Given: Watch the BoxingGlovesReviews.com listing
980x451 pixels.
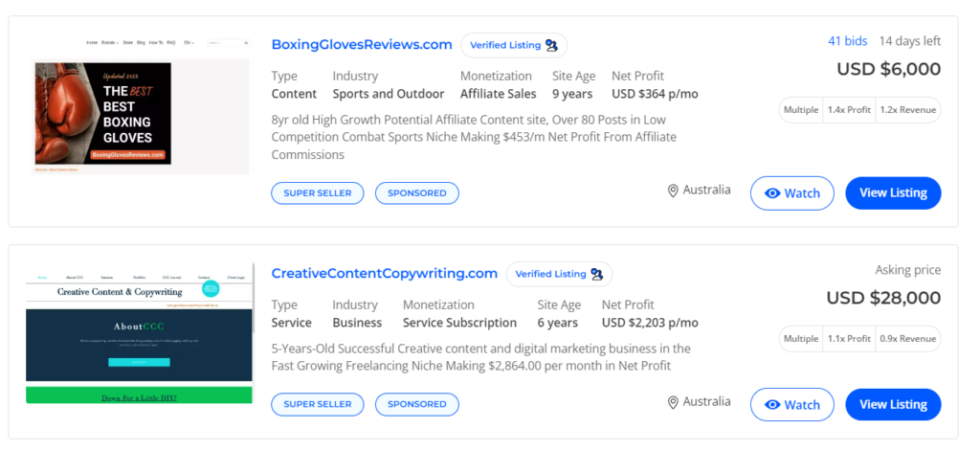Looking at the screenshot, I should [792, 192].
